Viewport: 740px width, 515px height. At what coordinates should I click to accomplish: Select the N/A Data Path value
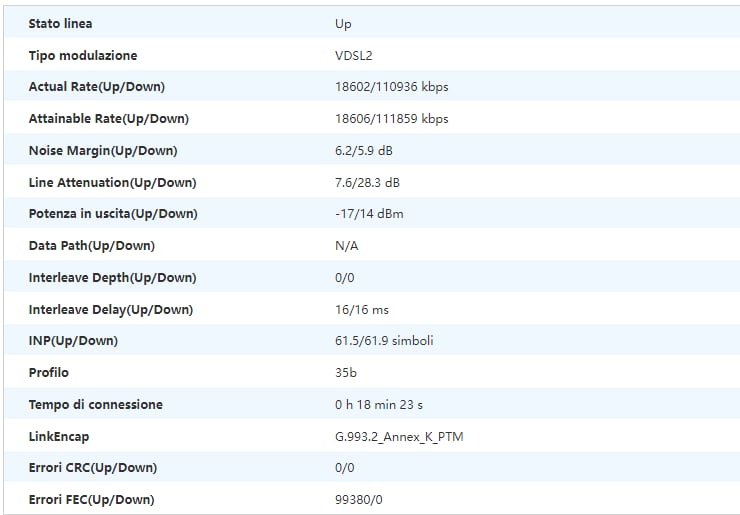click(347, 246)
